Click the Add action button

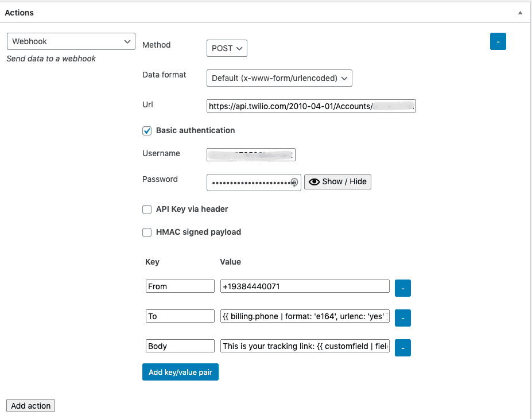[31, 406]
